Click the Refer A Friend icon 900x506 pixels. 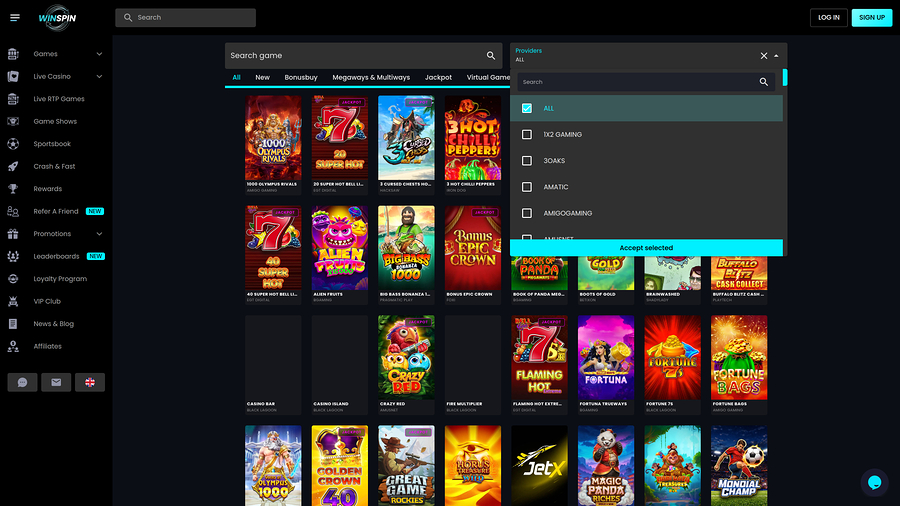coord(13,211)
